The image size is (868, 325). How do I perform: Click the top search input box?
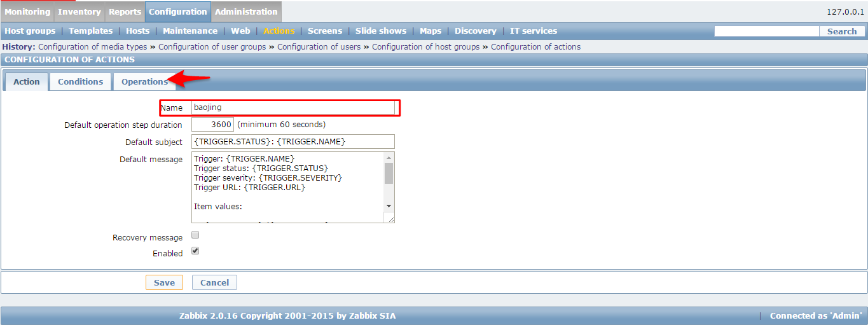click(766, 31)
